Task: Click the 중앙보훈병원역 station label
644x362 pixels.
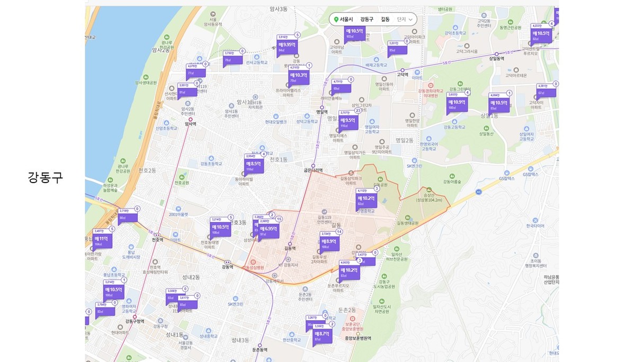Action: [358, 338]
